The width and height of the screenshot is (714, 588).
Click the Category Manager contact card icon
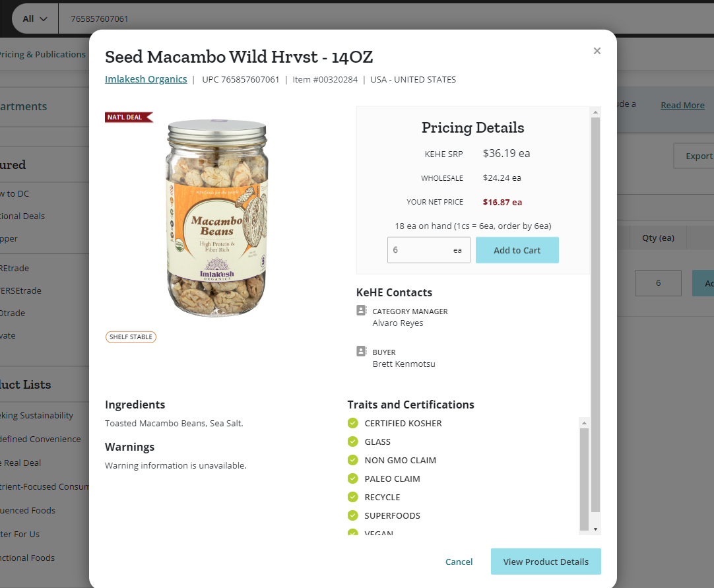361,310
